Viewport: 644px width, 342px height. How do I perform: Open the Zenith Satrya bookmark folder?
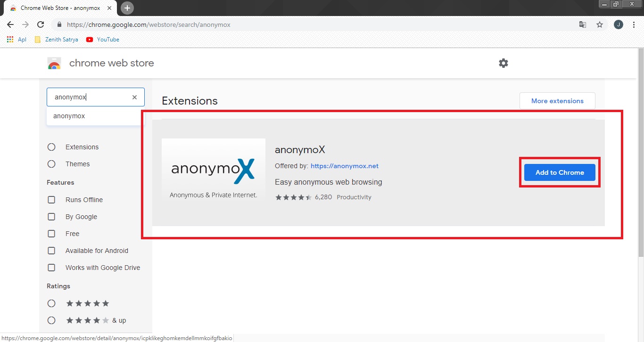tap(56, 40)
